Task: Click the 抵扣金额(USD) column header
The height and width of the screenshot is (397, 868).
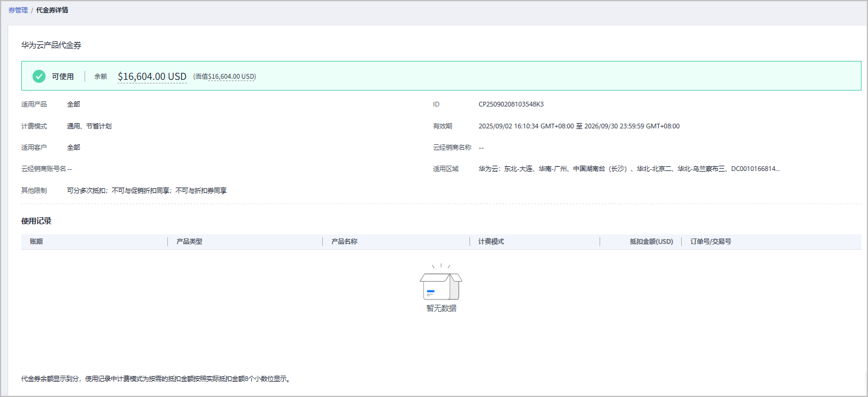Action: coord(651,241)
